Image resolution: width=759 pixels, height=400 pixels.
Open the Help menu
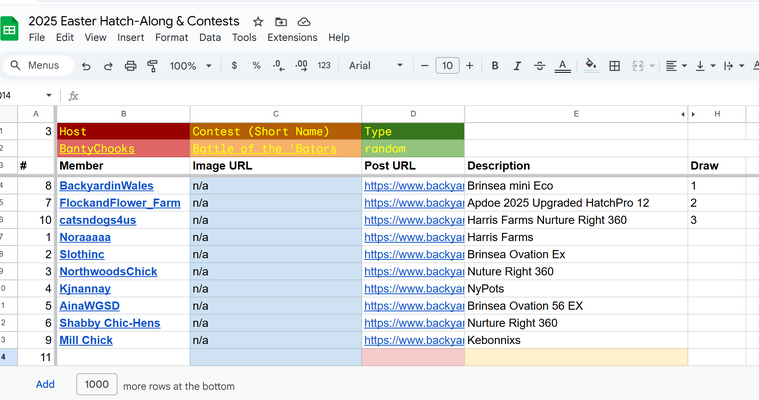click(x=339, y=37)
